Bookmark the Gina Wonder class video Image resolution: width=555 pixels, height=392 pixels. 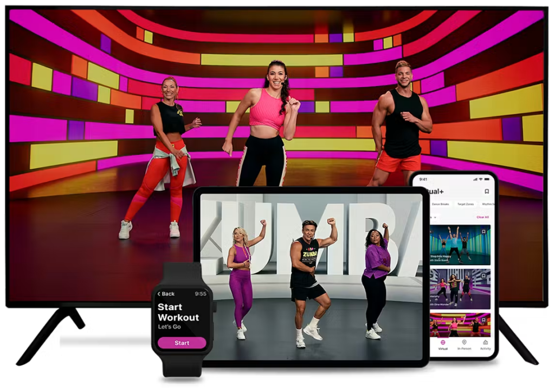click(483, 276)
